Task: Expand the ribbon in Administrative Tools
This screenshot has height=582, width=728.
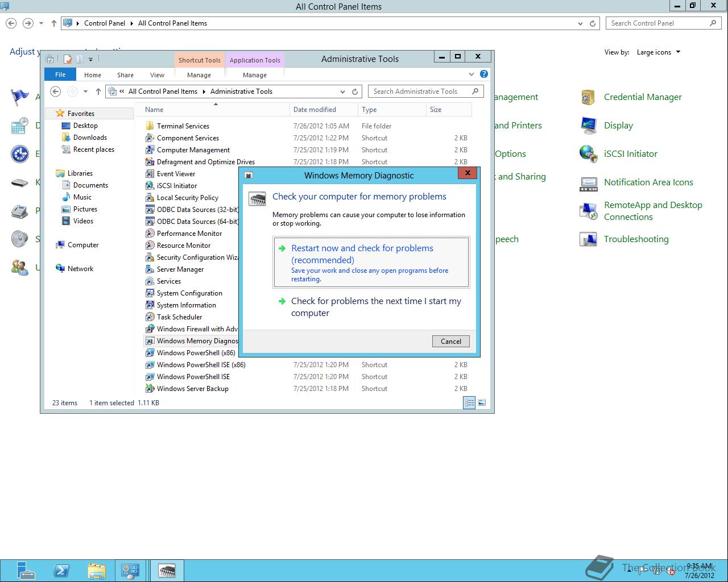Action: click(471, 74)
